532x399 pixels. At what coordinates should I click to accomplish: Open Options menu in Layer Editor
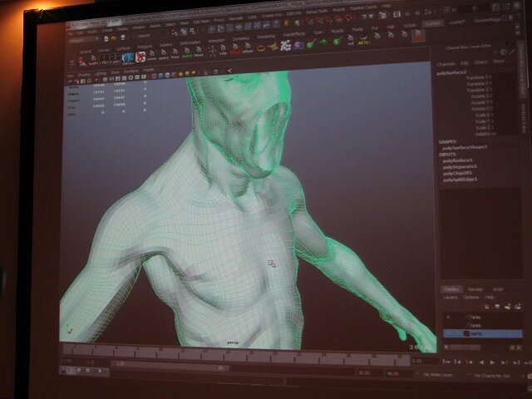click(x=471, y=298)
